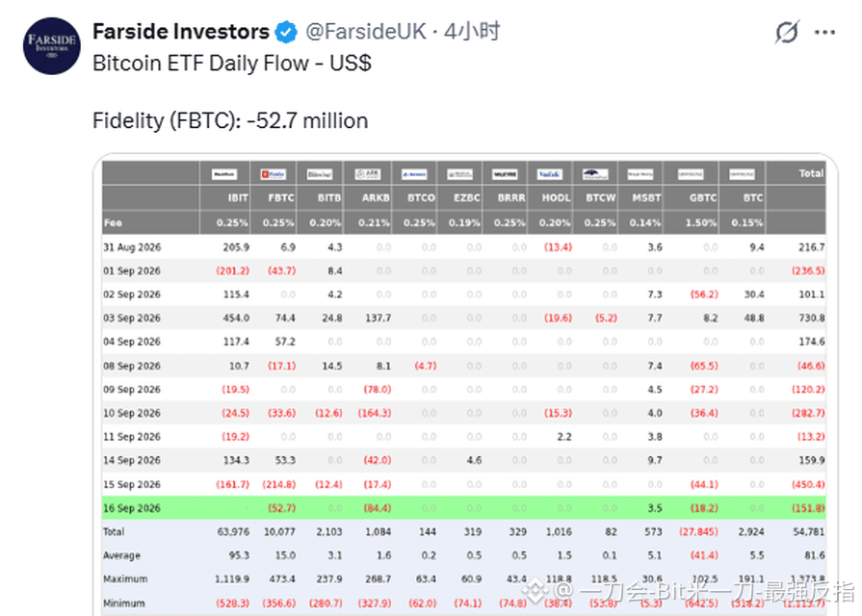Click the VanEck logo above HODL

tap(549, 174)
